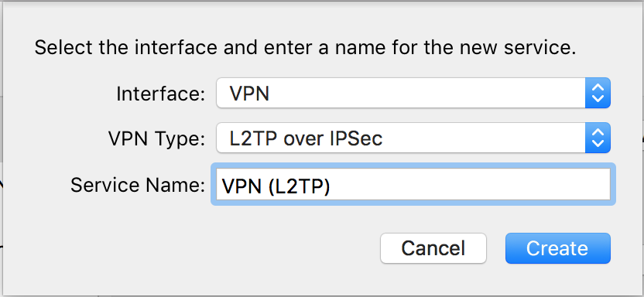Click the Cancel button

pyautogui.click(x=433, y=248)
